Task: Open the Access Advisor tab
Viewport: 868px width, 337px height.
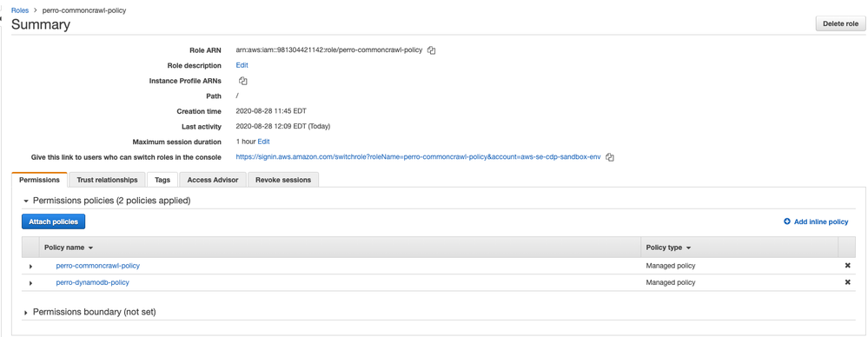Action: coord(213,180)
